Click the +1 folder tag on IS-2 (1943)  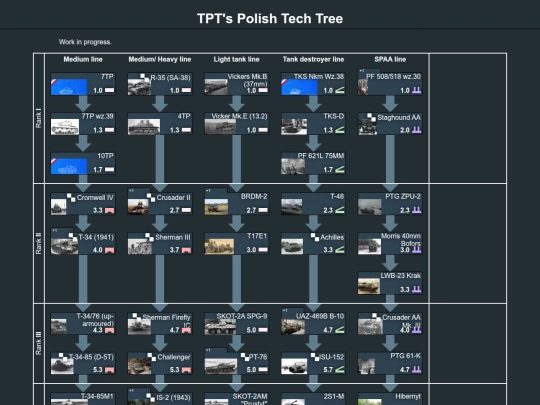coord(131,390)
